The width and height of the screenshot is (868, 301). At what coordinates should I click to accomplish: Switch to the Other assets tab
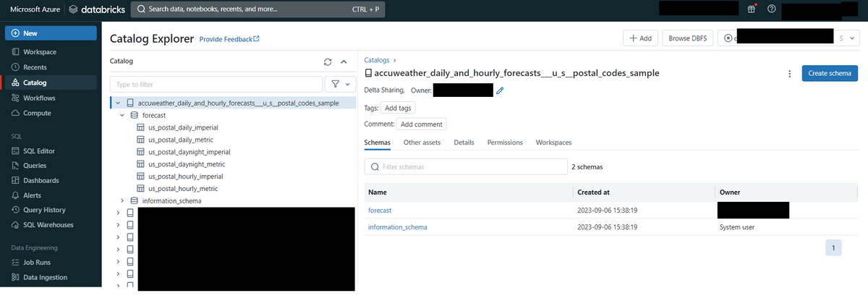tap(422, 143)
